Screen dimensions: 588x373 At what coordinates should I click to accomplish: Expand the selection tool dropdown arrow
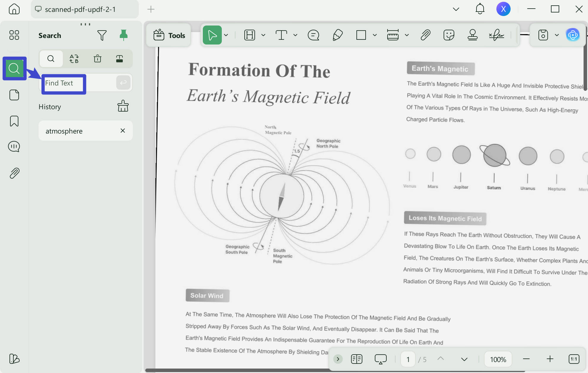(226, 35)
